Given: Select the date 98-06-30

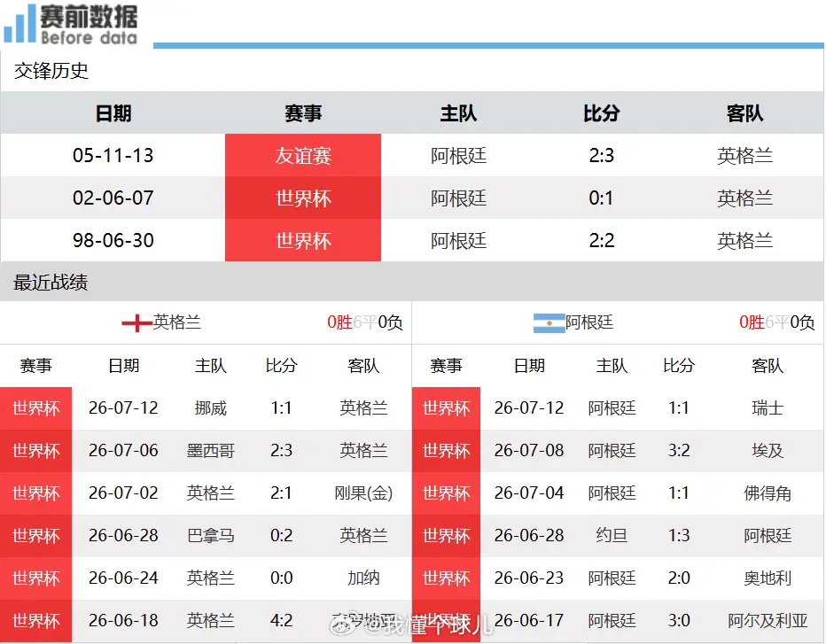Looking at the screenshot, I should point(113,241).
